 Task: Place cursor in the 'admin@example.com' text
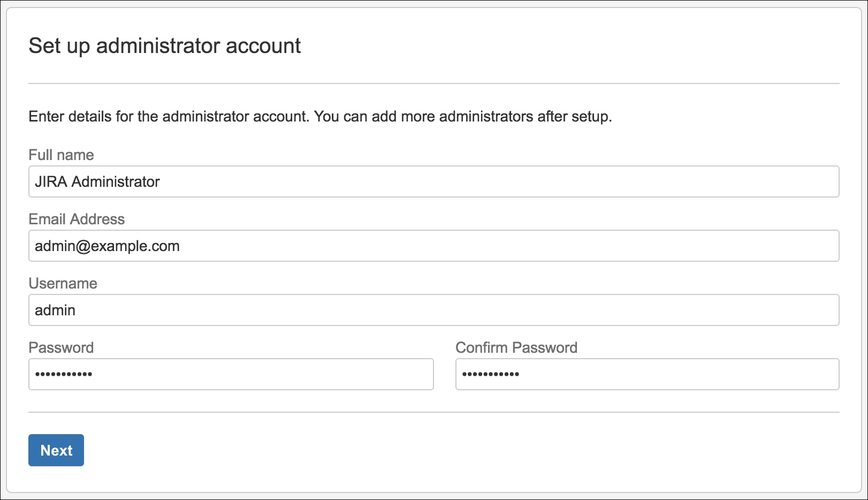[x=107, y=246]
